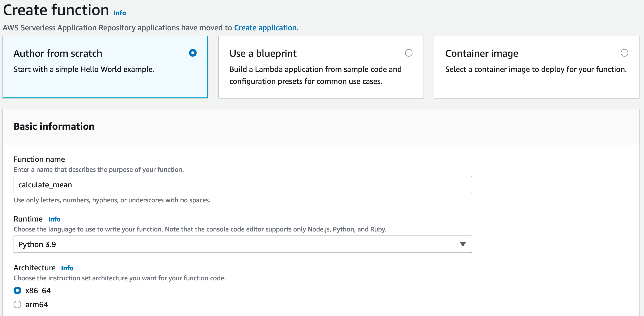Click the Info link next to Runtime
The image size is (644, 316).
pos(54,219)
